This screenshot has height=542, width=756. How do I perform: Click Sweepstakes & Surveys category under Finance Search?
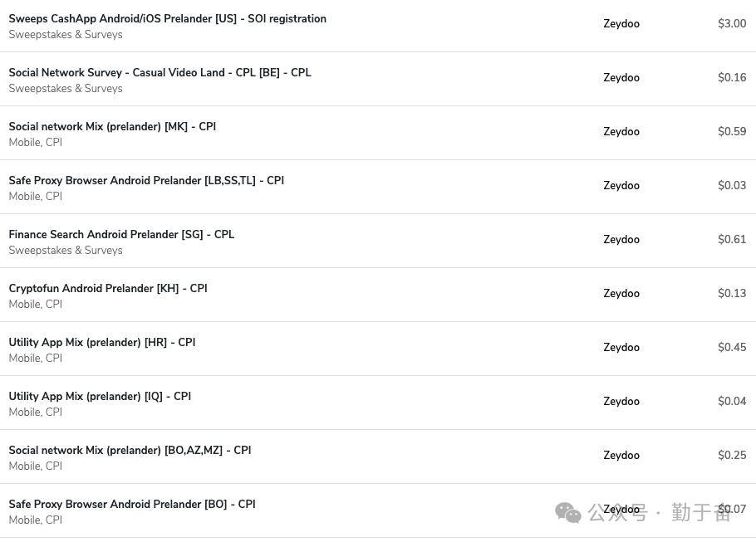(66, 251)
